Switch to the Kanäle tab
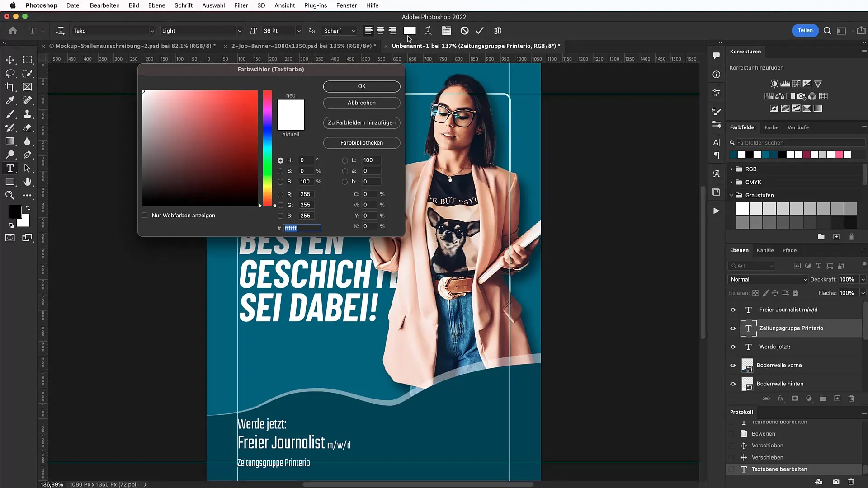 tap(765, 250)
